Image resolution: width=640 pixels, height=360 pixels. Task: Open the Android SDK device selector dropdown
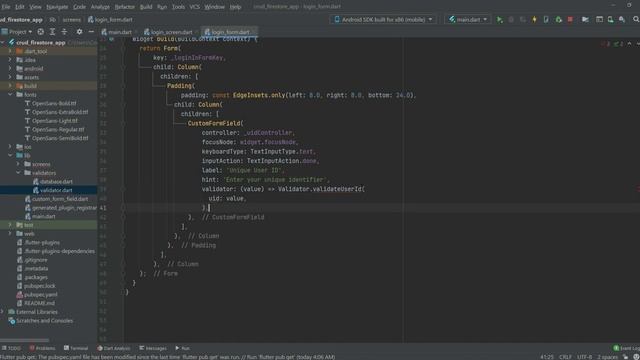tap(383, 20)
